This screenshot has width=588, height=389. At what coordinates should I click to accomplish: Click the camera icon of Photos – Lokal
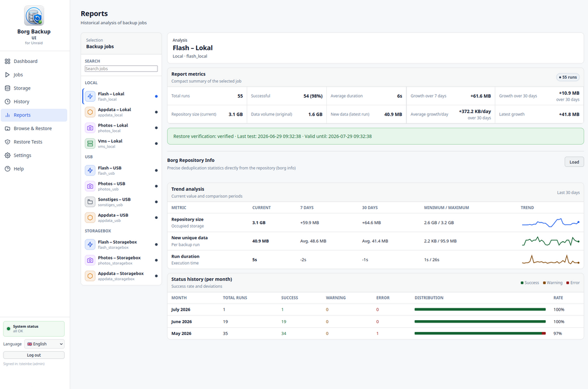pos(90,128)
